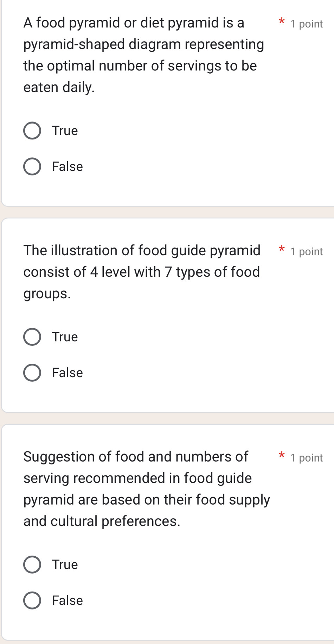
Task: Select False radio circle for diet pyramid definition
Action: coord(32,167)
